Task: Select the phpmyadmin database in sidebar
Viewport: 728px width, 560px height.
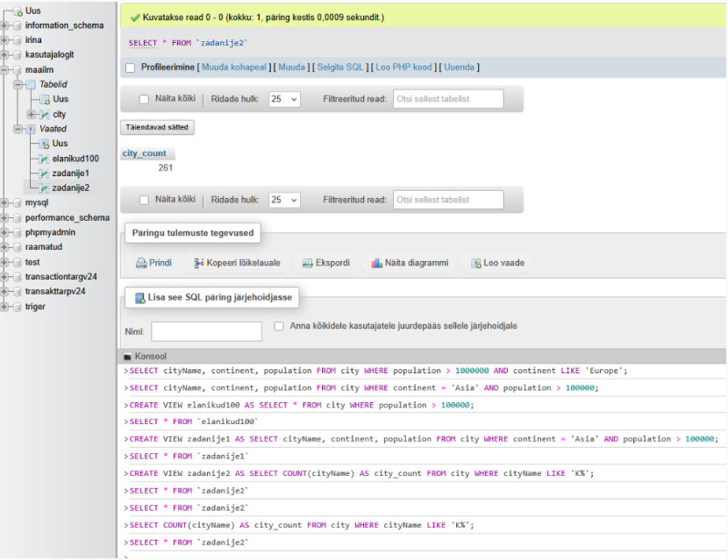Action: point(50,233)
